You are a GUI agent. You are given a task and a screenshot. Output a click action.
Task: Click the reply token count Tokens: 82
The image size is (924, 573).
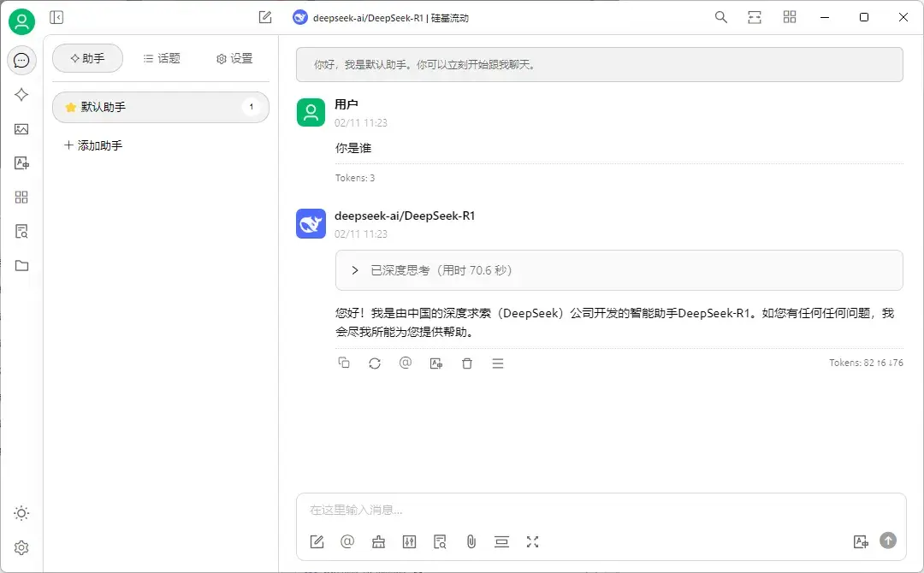click(866, 363)
